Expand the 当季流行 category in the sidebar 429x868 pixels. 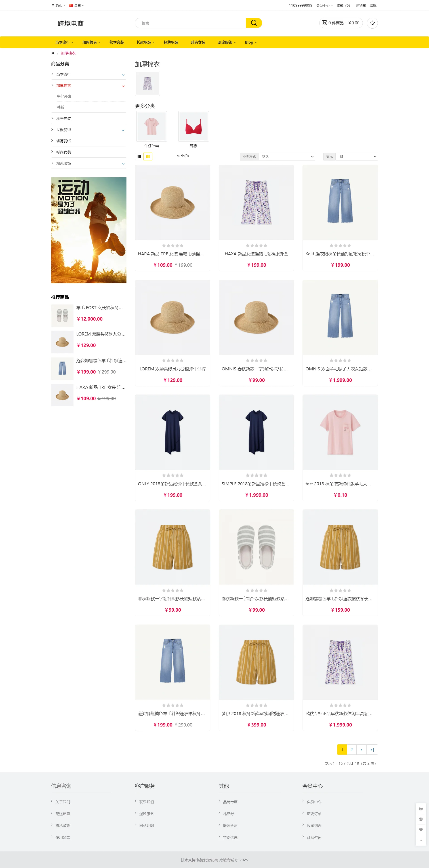tap(123, 75)
